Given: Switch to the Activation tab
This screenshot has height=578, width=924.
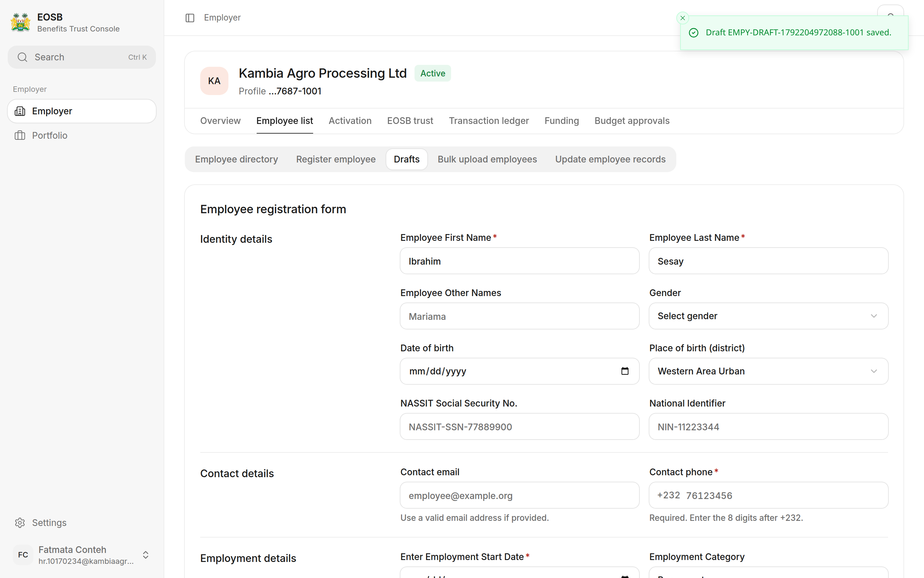Looking at the screenshot, I should point(350,121).
